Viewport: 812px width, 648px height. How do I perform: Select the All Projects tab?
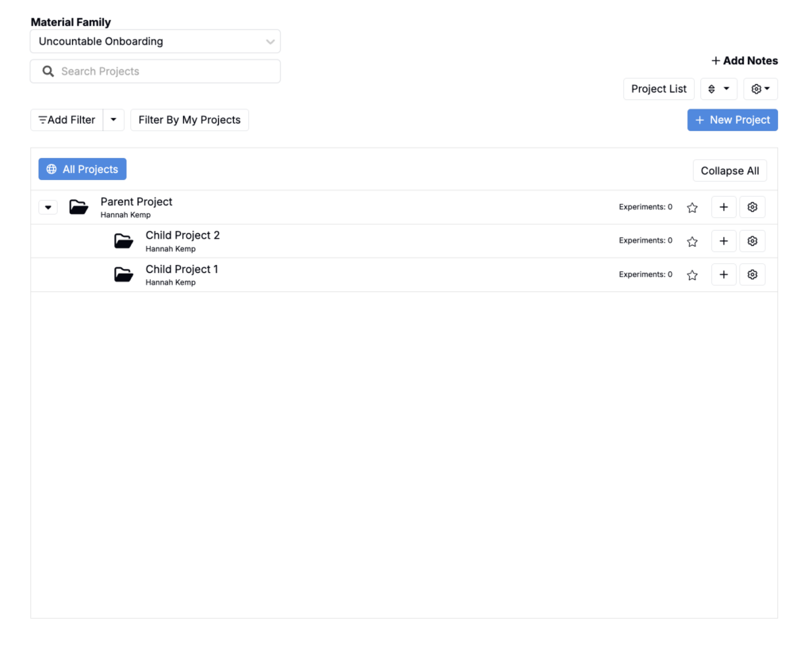82,170
